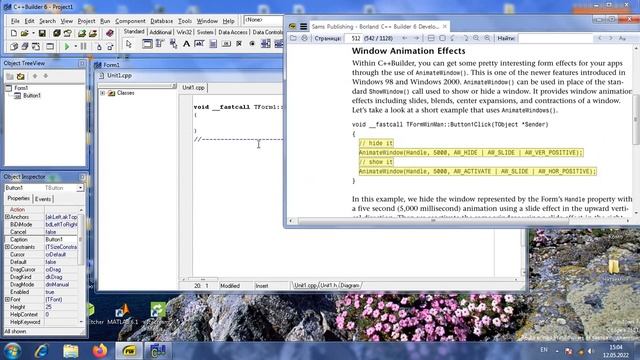Select the arrow pointer in component palette
The height and width of the screenshot is (360, 640).
(129, 44)
